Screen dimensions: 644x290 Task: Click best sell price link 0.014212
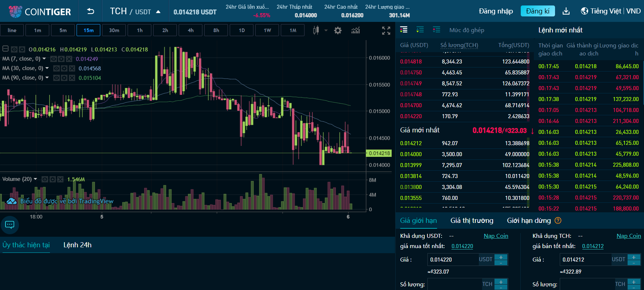pyautogui.click(x=593, y=246)
